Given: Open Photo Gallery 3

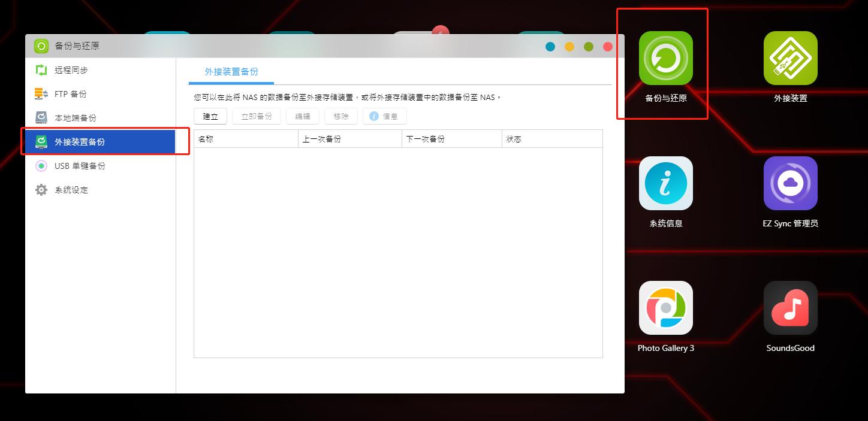Looking at the screenshot, I should click(x=665, y=308).
